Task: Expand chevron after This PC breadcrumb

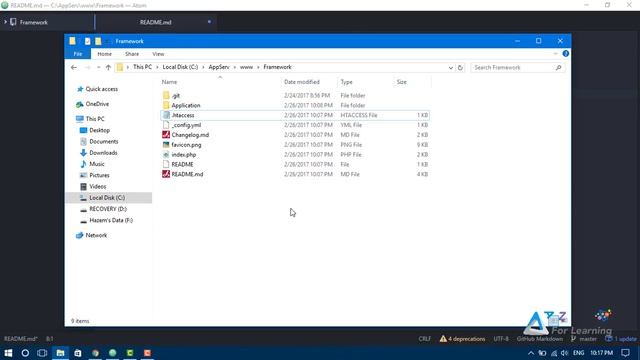Action: point(157,67)
